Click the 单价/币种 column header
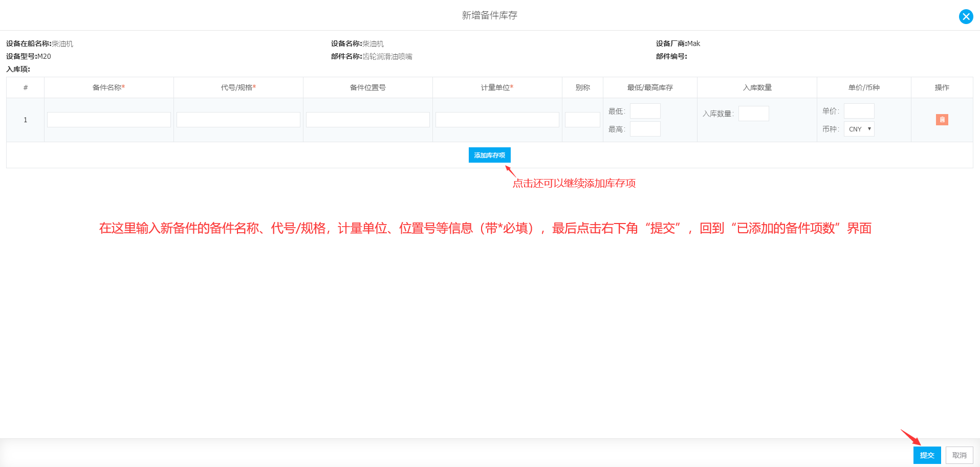Image resolution: width=980 pixels, height=467 pixels. coord(864,87)
